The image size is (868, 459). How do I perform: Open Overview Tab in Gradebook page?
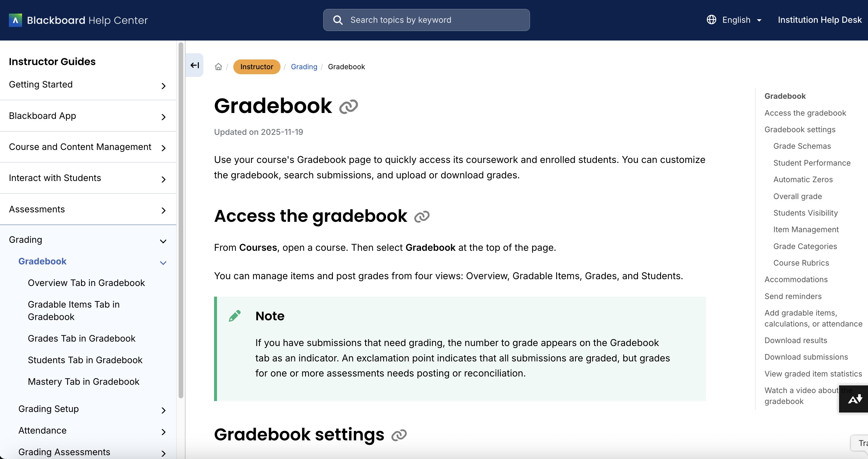click(86, 283)
